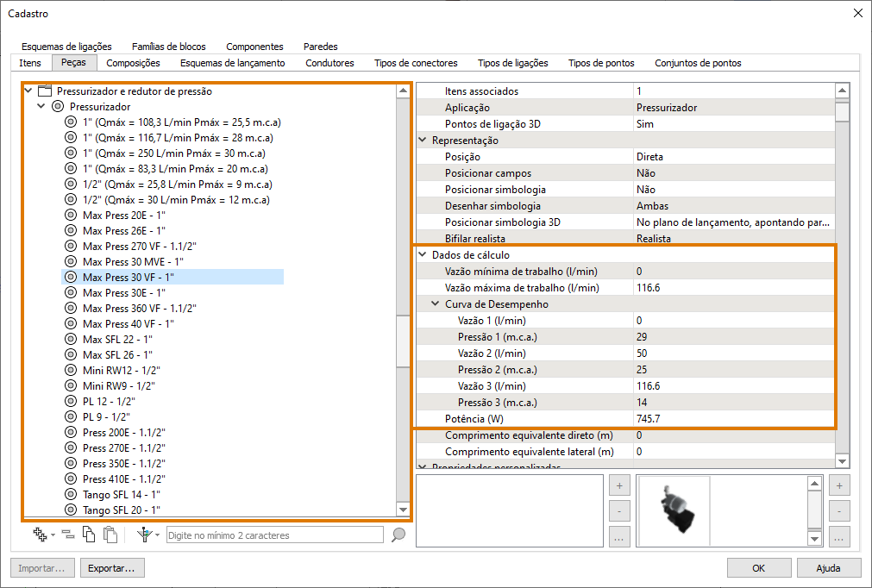Click the parts tree scrollbar up arrow
872x588 pixels.
[x=403, y=91]
